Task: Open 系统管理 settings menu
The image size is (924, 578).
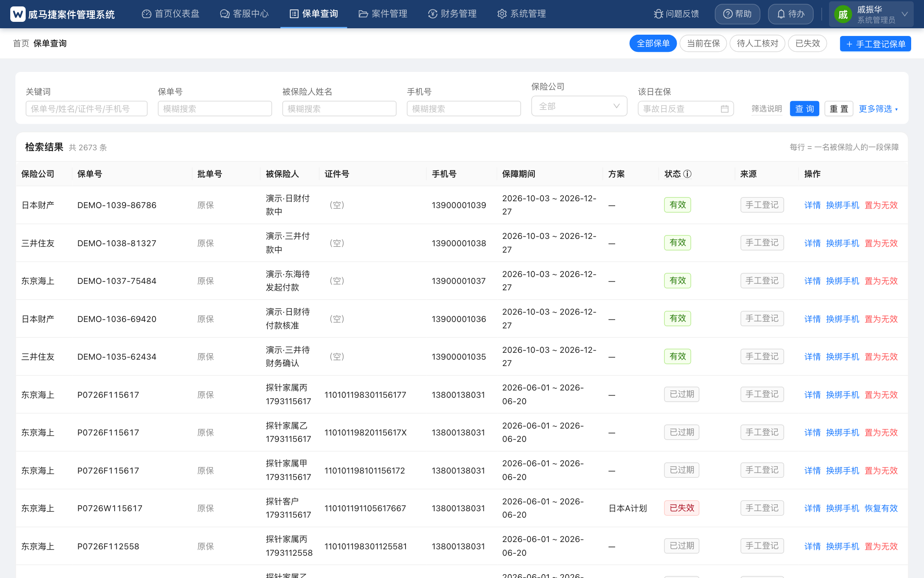Action: pyautogui.click(x=521, y=14)
